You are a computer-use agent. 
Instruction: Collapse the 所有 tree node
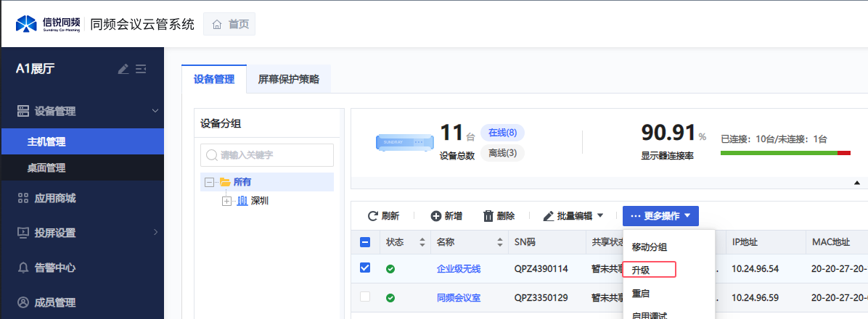click(210, 182)
